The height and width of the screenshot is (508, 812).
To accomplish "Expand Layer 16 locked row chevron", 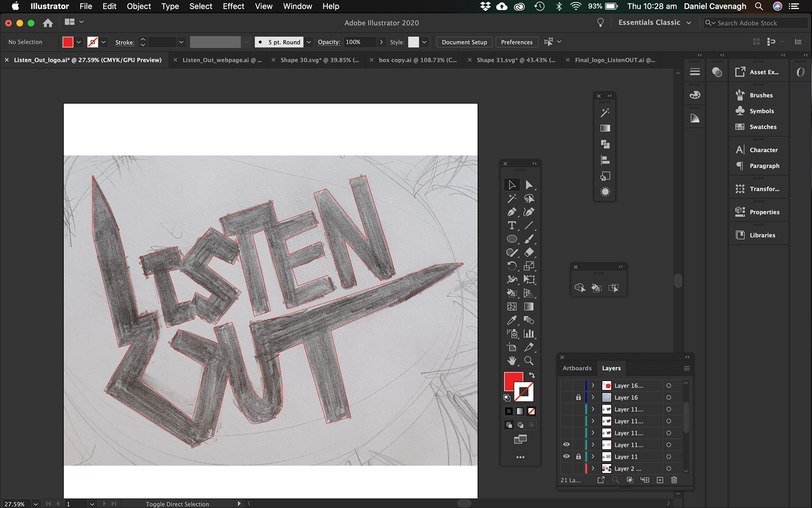I will pyautogui.click(x=593, y=398).
